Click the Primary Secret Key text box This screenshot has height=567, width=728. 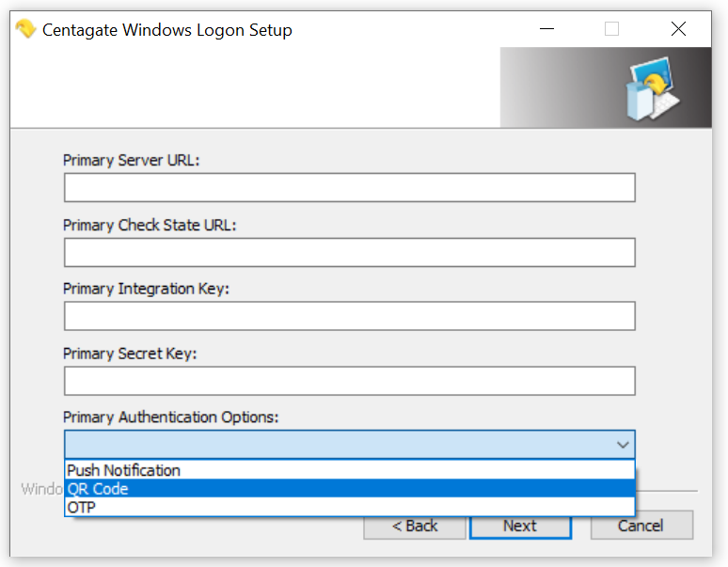point(350,381)
